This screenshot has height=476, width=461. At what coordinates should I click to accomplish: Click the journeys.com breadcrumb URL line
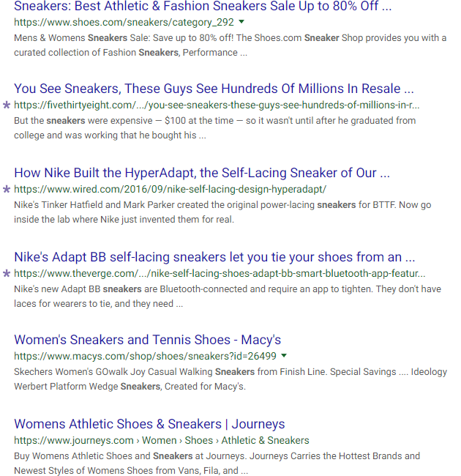pos(161,440)
